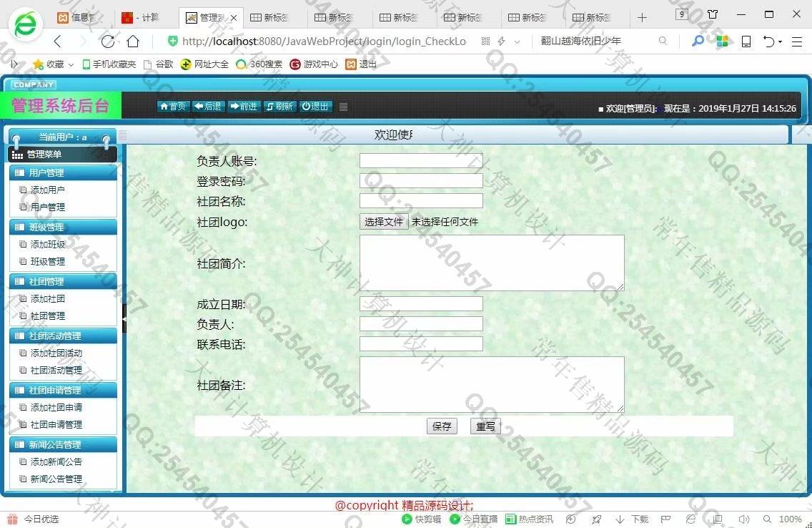The height and width of the screenshot is (528, 812).
Task: Go back using the browser back arrow
Action: tap(58, 41)
